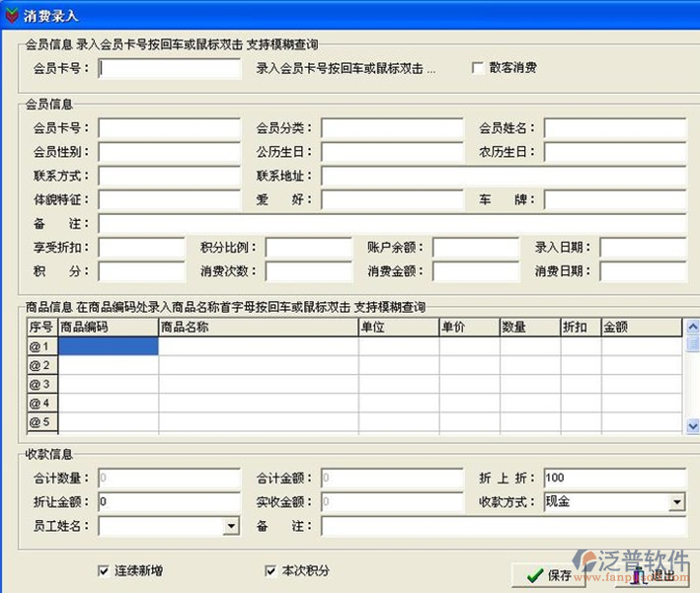
Task: Click the 商品名称 column header
Action: [x=258, y=327]
